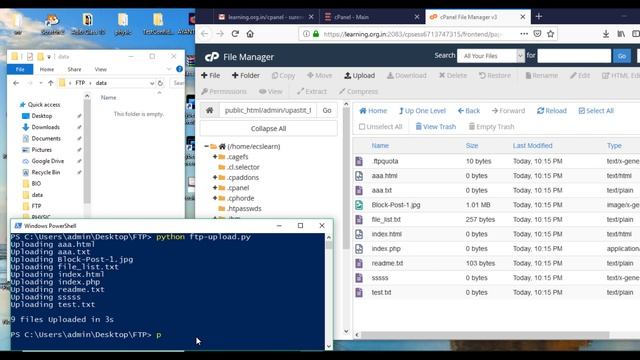Open the browser downloads arrow icon
Screen dimensions: 640x360
pyautogui.click(x=606, y=34)
